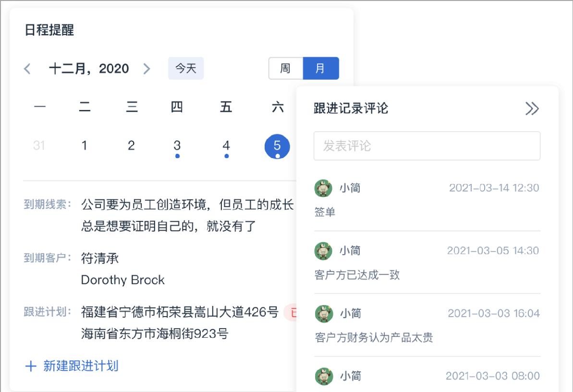The height and width of the screenshot is (392, 573).
Task: Open plan 福建省宁德市柘荣县嵩山大道426号
Action: click(x=180, y=312)
